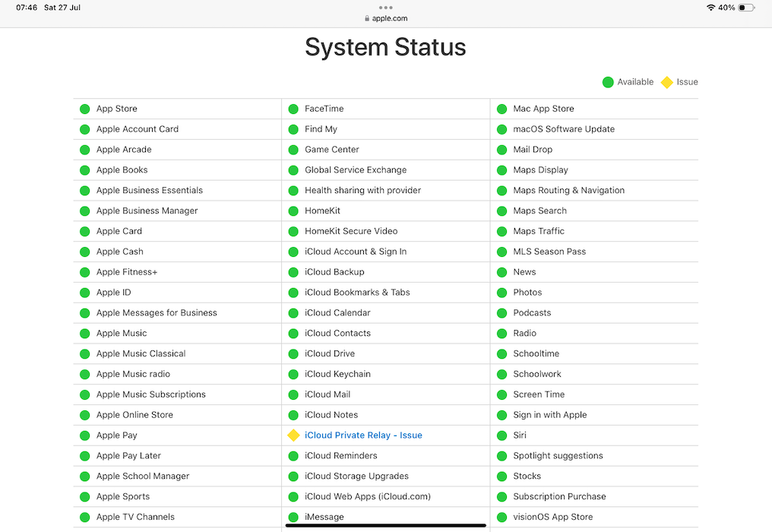Select visionOS App Store text
The width and height of the screenshot is (772, 532).
coord(553,518)
